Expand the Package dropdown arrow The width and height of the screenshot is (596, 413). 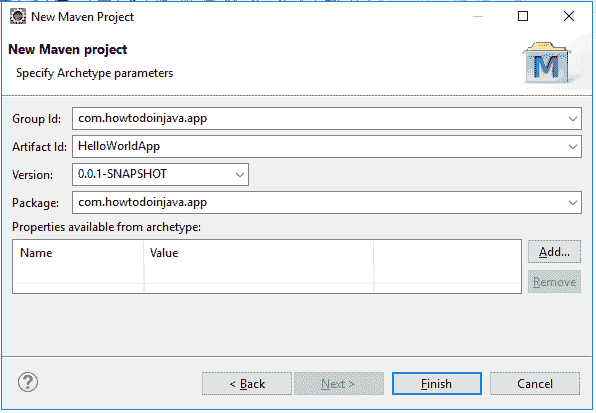coord(572,203)
